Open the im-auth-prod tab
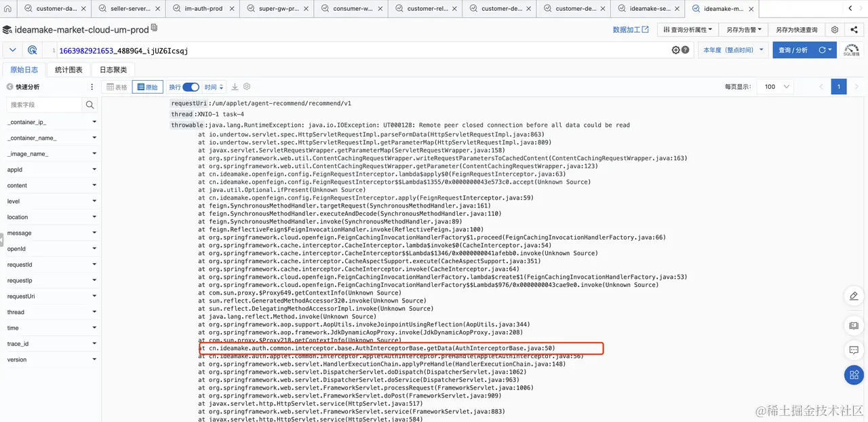Viewport: 868px width, 422px height. pyautogui.click(x=203, y=9)
